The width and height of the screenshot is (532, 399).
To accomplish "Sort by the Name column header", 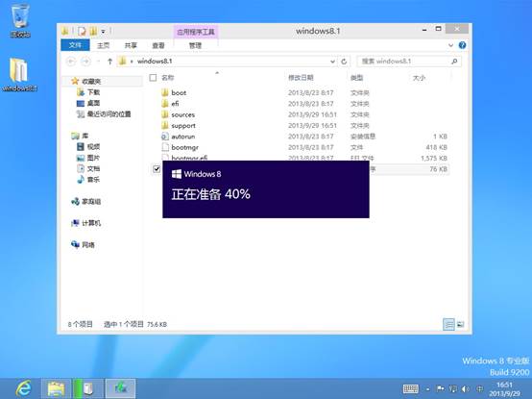I will 168,78.
